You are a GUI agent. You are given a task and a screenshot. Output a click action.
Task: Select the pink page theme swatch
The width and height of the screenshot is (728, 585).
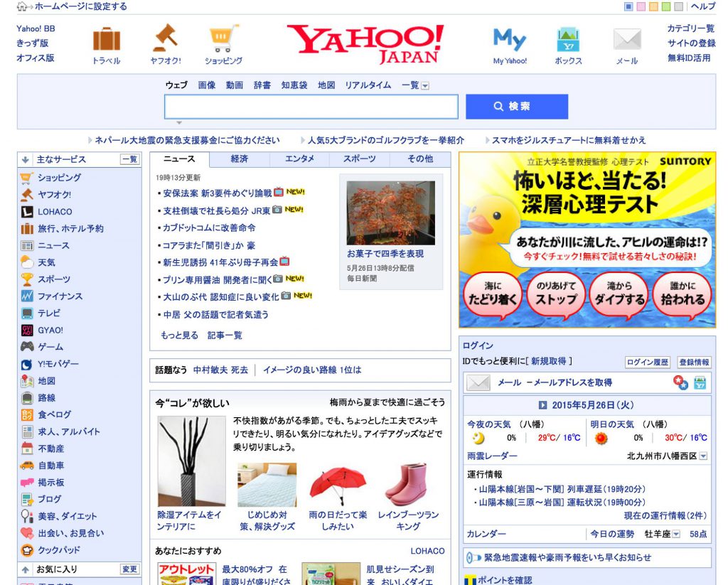point(641,6)
